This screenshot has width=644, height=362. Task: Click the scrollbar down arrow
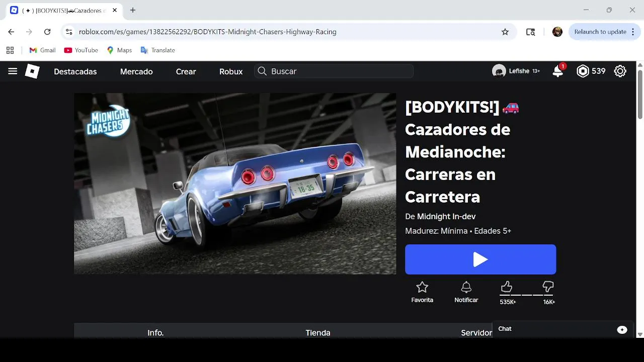pyautogui.click(x=640, y=334)
